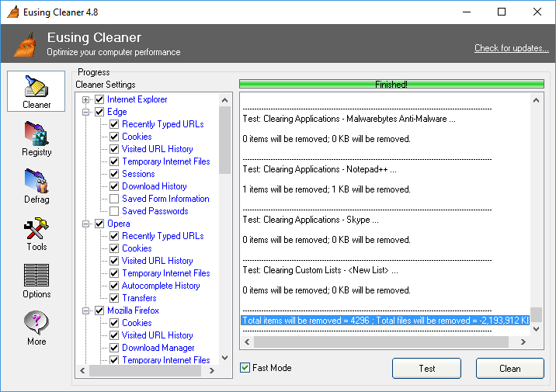Viewport: 556px width, 392px height.
Task: Collapse the Edge tree node
Action: coord(86,112)
